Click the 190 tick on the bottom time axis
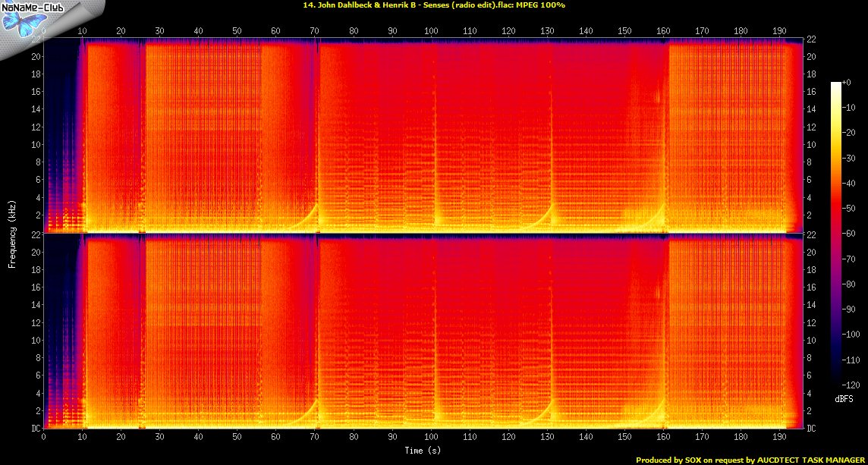868x465 pixels. pyautogui.click(x=779, y=438)
